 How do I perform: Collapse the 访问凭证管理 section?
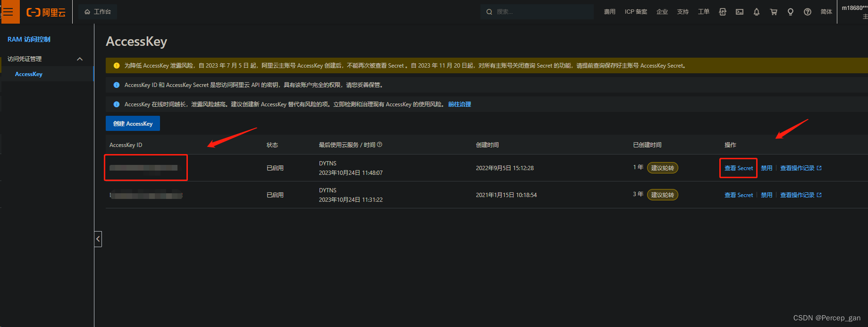click(80, 59)
